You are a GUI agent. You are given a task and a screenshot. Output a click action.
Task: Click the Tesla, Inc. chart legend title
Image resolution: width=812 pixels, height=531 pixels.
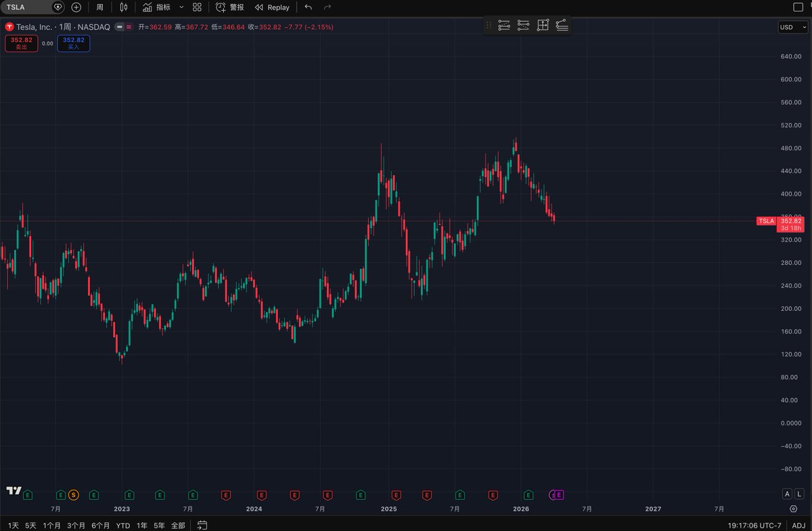[x=35, y=26]
